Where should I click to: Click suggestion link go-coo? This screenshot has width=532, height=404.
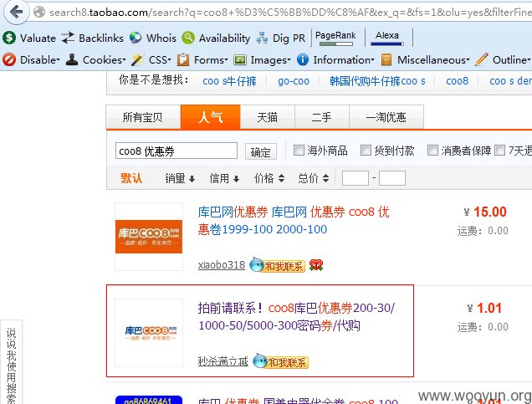[294, 81]
